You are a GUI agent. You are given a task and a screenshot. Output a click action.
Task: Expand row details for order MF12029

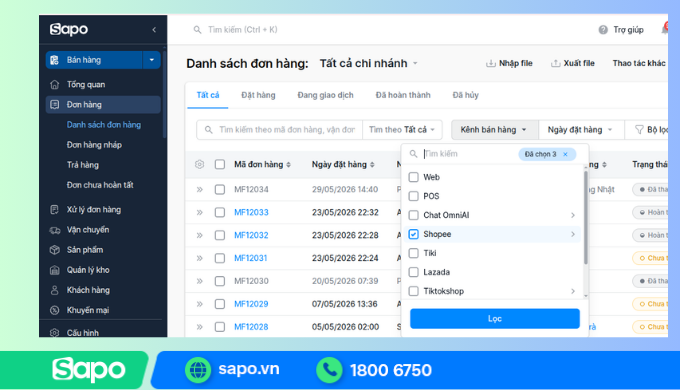point(199,304)
